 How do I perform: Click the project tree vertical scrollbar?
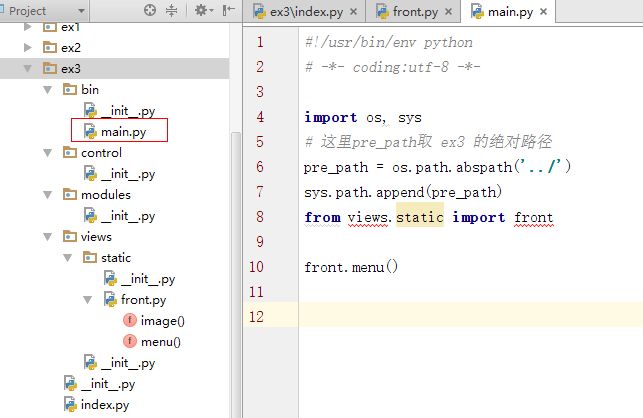236,275
